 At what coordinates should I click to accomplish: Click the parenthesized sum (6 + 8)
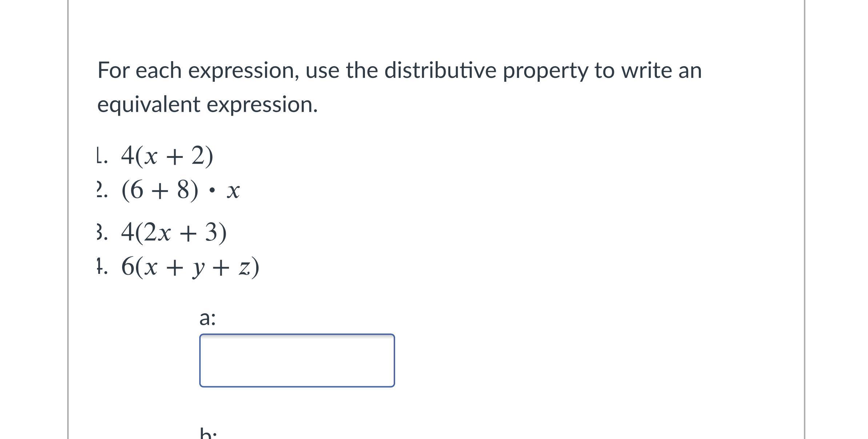click(160, 190)
